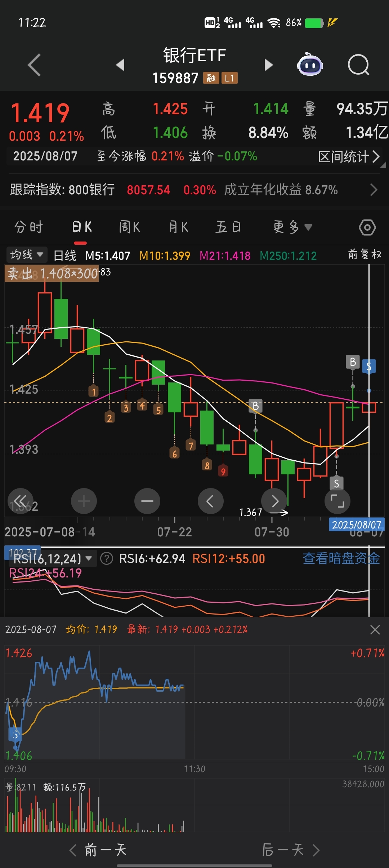
Task: Tap the RSI6:+62.94 value
Action: 152,559
